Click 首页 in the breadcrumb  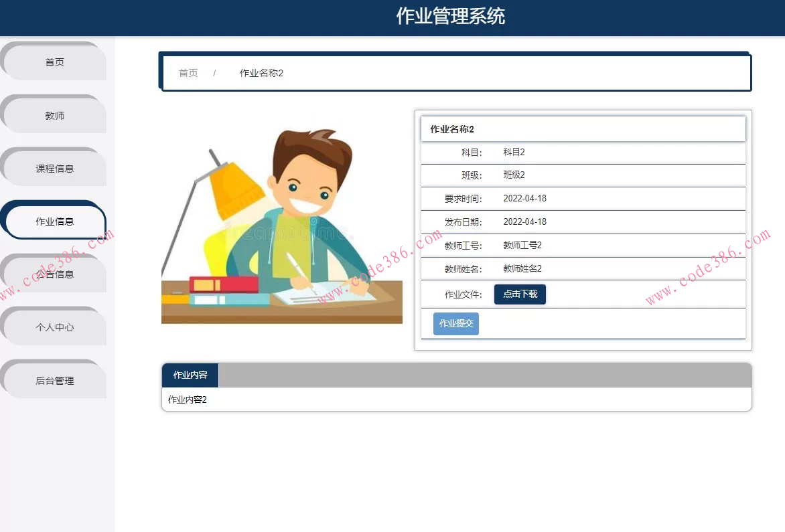(188, 73)
